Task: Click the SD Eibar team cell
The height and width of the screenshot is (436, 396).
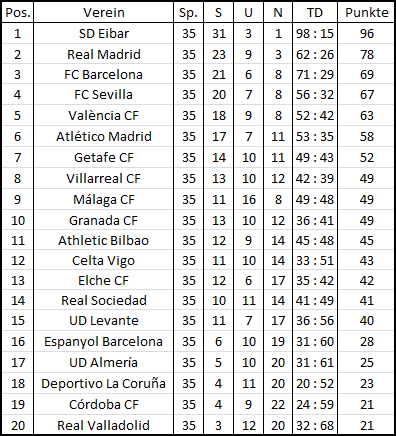Action: (103, 33)
